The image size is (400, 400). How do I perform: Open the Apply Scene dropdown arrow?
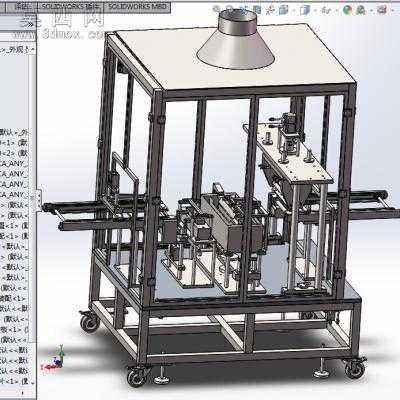pyautogui.click(x=371, y=10)
